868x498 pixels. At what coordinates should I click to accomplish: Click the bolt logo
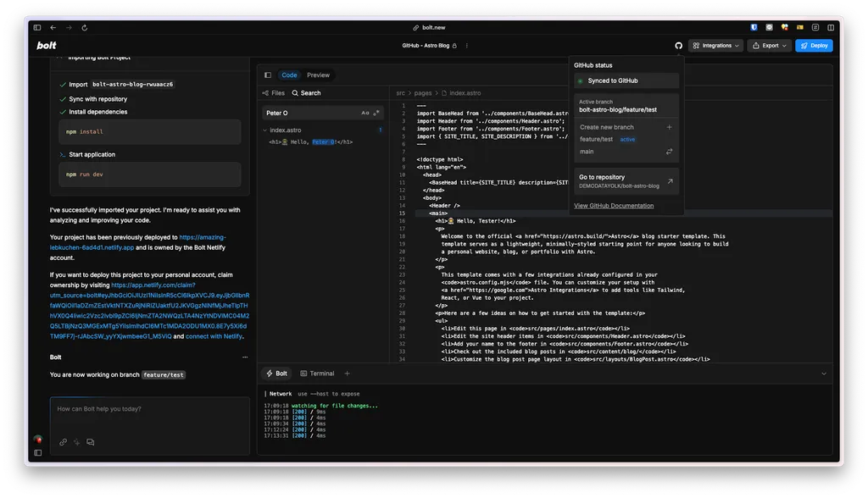[47, 46]
